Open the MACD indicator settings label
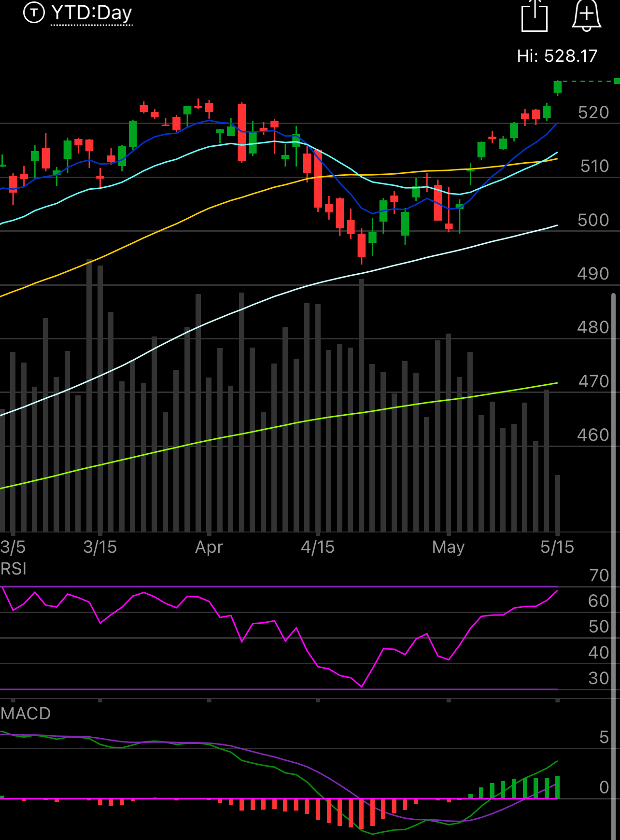Image resolution: width=620 pixels, height=840 pixels. (x=26, y=714)
